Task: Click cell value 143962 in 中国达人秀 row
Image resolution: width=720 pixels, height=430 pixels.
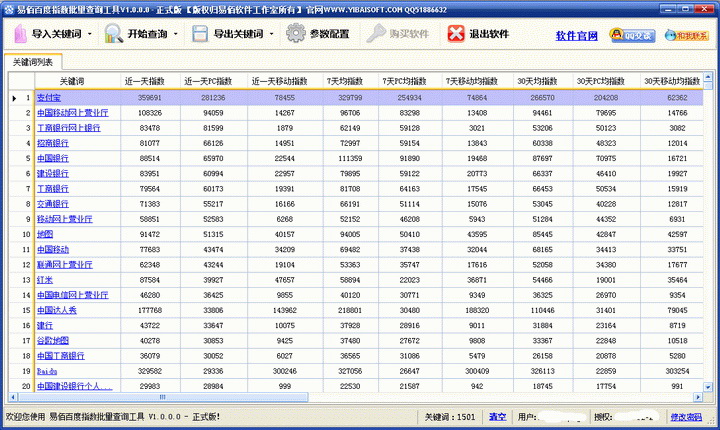Action: (x=285, y=310)
